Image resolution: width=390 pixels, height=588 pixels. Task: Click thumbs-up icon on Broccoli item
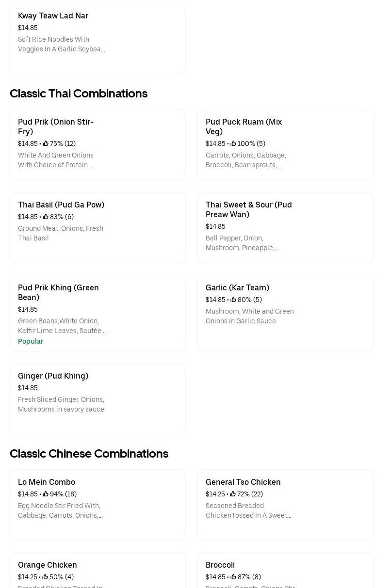click(x=233, y=577)
